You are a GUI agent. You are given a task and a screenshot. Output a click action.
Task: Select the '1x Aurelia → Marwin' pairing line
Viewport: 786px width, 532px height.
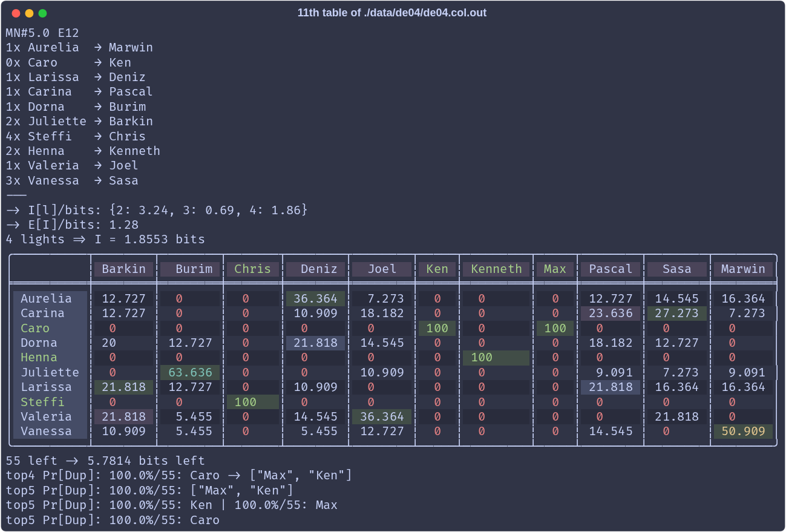(79, 47)
